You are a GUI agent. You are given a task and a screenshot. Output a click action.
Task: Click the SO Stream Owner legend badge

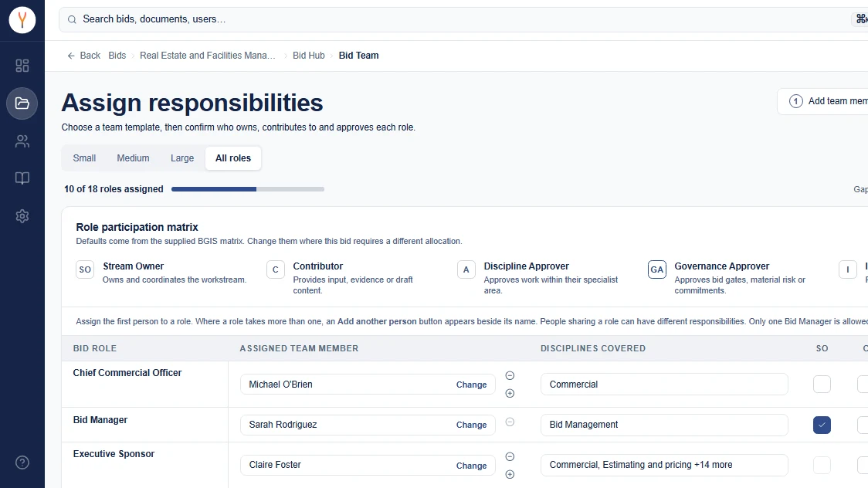click(85, 269)
